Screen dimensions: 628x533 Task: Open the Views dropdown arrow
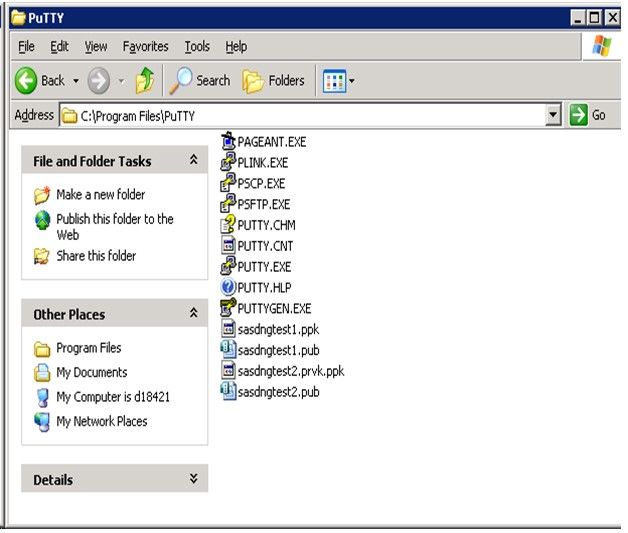352,81
